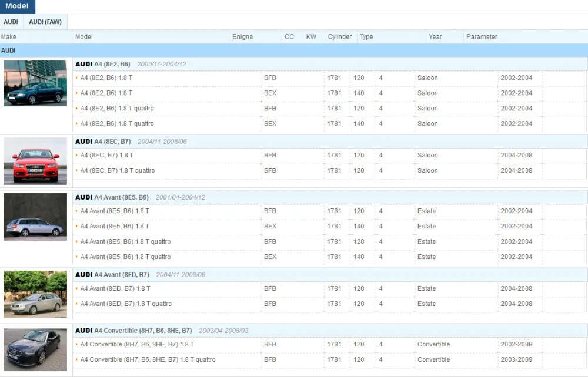Open the AUDI (FAW) tab

(x=45, y=22)
